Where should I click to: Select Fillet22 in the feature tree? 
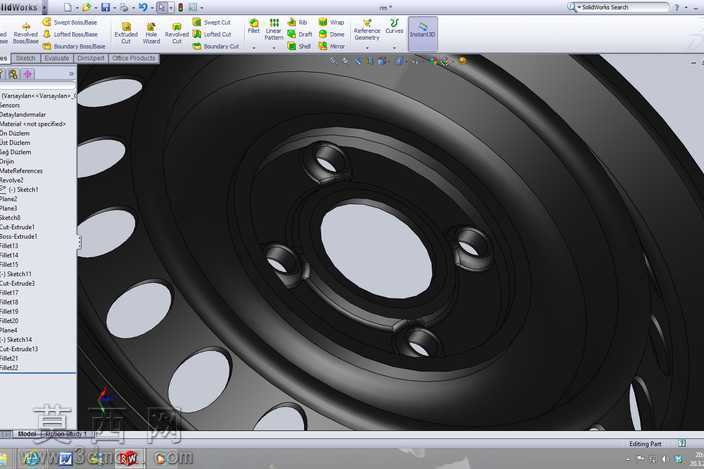[x=9, y=368]
